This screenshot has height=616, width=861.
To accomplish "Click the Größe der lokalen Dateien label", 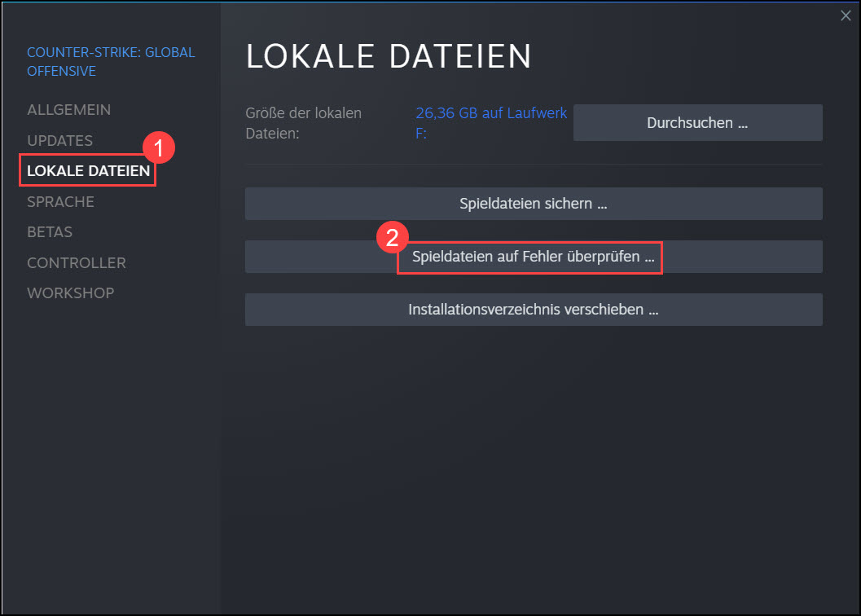I will pyautogui.click(x=303, y=122).
